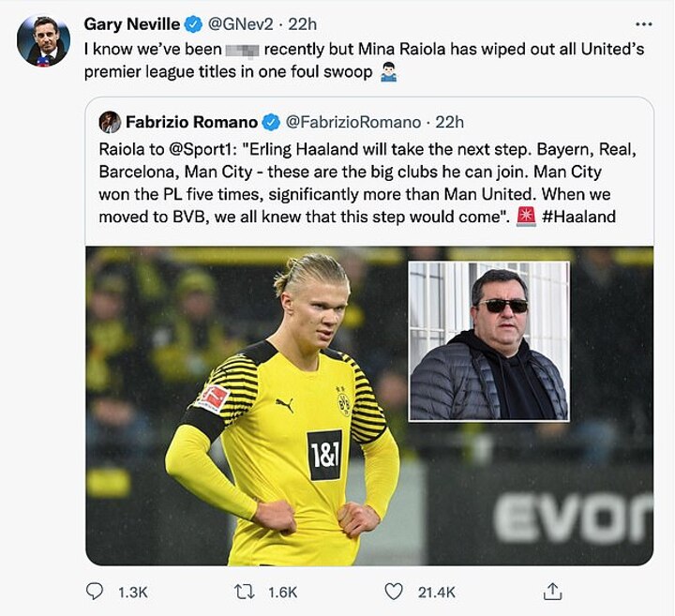
Task: Click Fabrizio Romano's verified badge
Action: (x=270, y=122)
